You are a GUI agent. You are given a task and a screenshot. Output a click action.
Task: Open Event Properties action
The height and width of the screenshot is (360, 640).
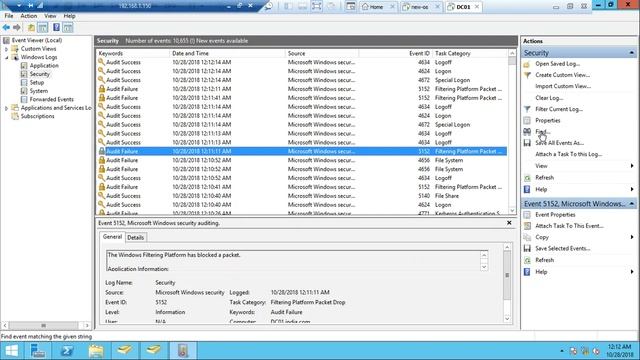tap(555, 215)
